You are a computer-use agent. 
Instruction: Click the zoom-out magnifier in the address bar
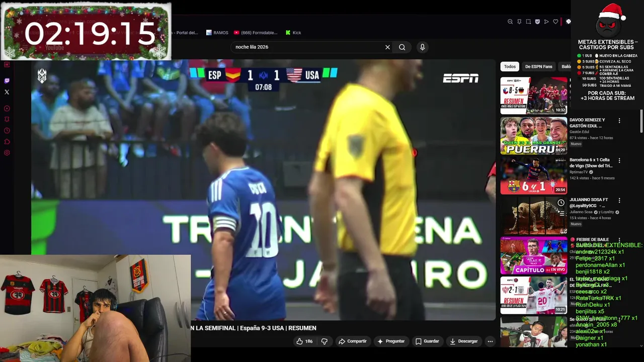pyautogui.click(x=510, y=22)
